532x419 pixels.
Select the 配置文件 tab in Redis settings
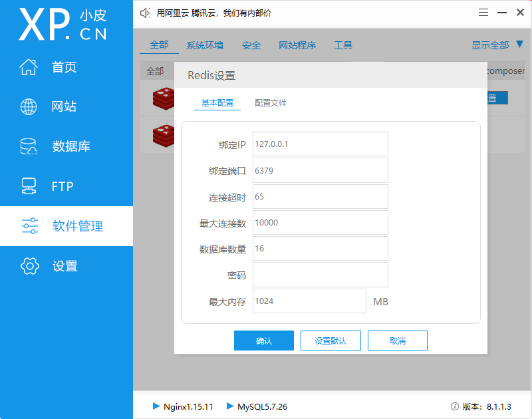pos(271,103)
